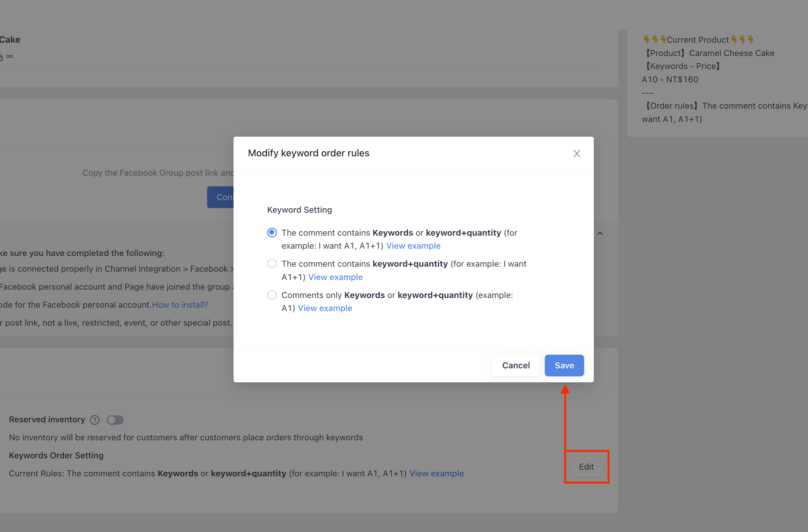Select the Comments only Keywords option
The width and height of the screenshot is (808, 532).
point(272,295)
